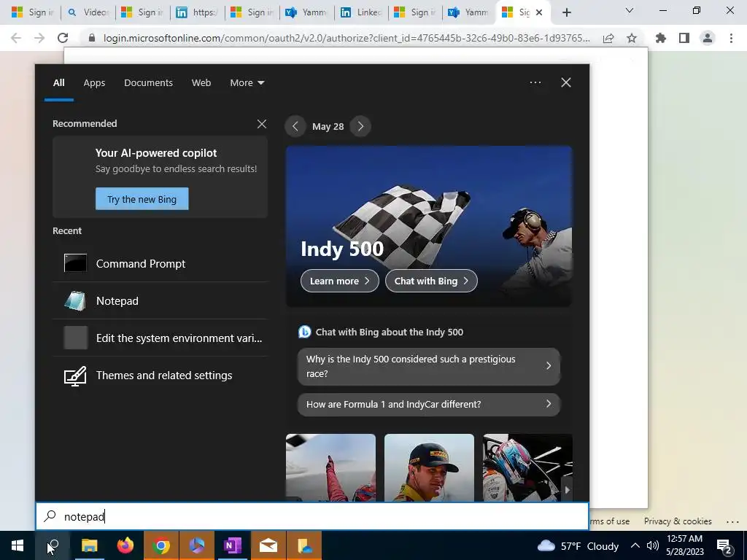The height and width of the screenshot is (560, 747).
Task: Close the active Sign in browser tab
Action: pos(539,12)
